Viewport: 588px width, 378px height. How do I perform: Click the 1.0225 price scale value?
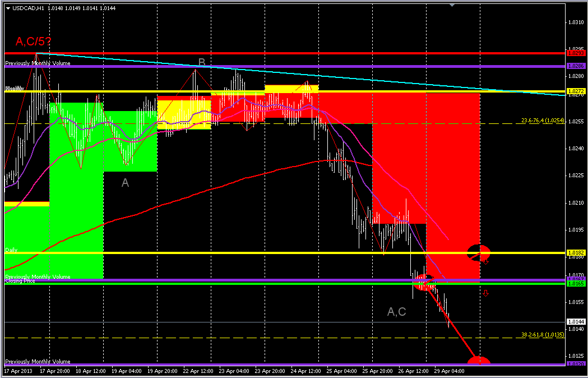(575, 176)
